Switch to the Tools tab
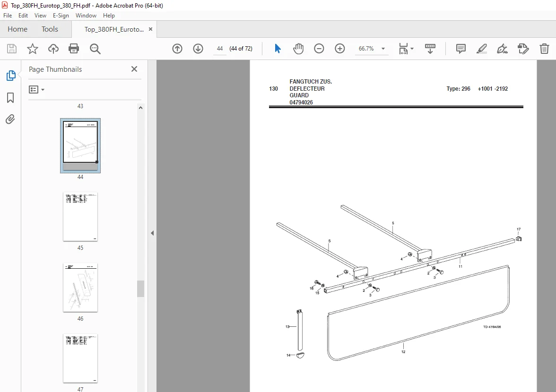This screenshot has height=392, width=556. (50, 29)
